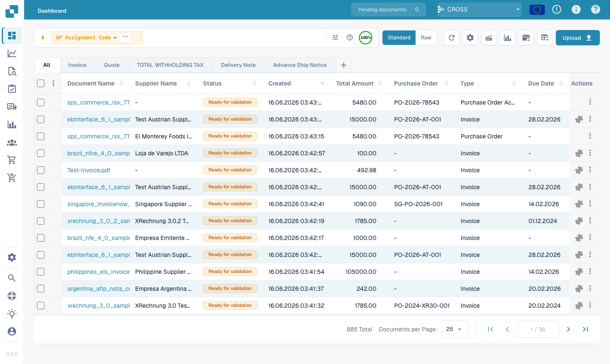Open the table column settings icon
Viewport: 610px width, 364px height.
(x=545, y=38)
